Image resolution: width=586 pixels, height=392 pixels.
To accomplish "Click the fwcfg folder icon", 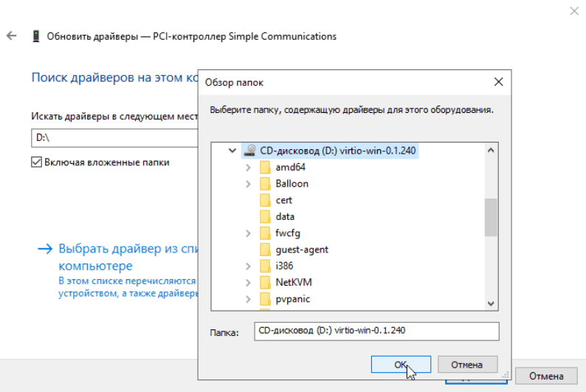I will 265,233.
